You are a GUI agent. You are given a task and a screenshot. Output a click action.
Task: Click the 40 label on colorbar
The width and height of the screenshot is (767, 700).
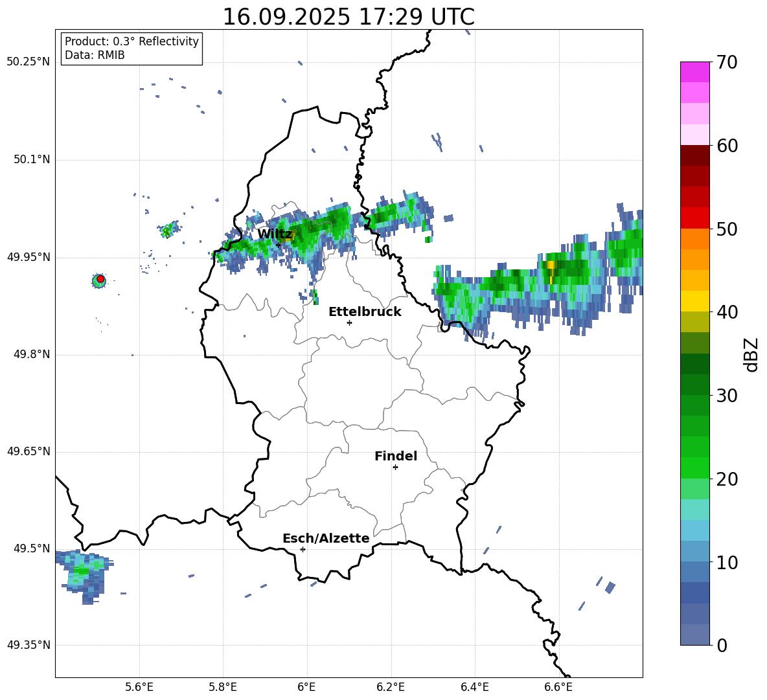tap(727, 312)
